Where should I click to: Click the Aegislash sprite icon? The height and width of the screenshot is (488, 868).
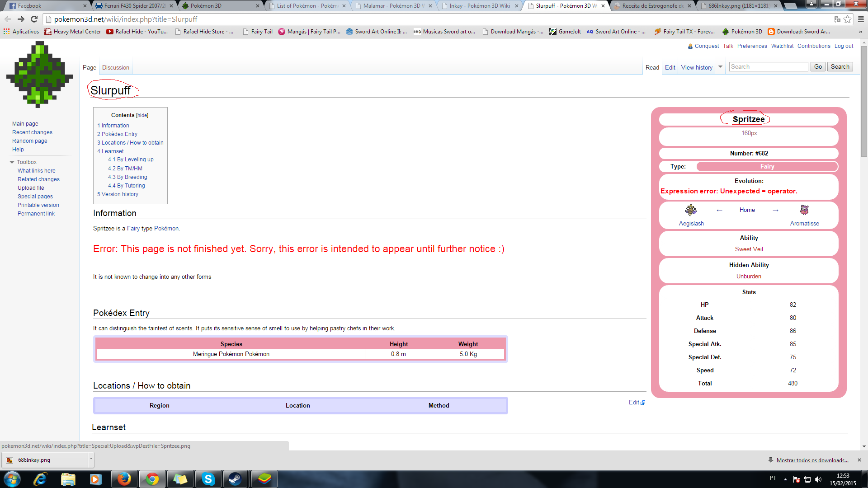(691, 210)
